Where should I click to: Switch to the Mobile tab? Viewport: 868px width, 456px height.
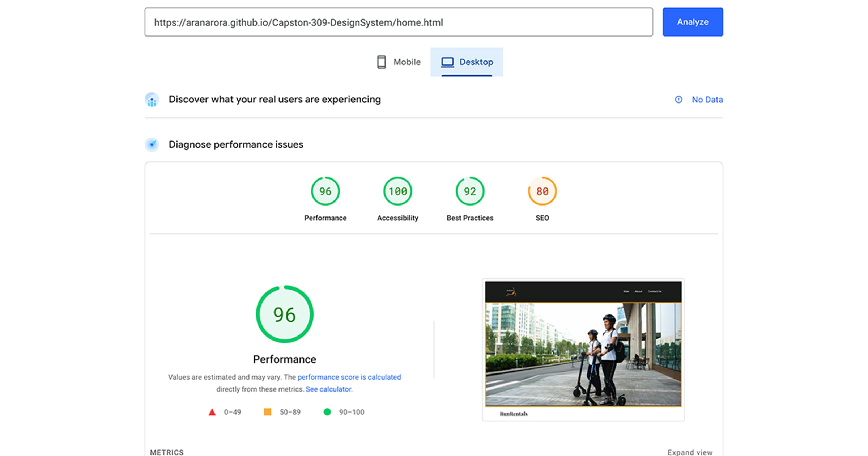[x=399, y=62]
